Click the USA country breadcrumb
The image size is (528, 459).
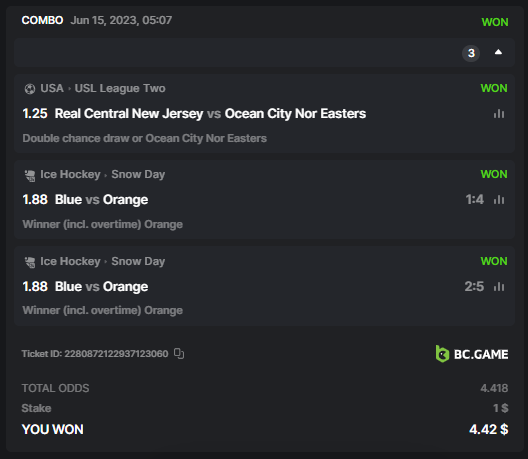tap(52, 88)
